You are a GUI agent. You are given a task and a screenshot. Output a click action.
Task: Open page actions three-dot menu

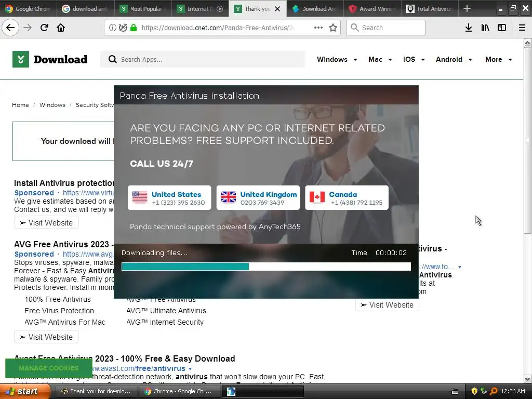[318, 28]
